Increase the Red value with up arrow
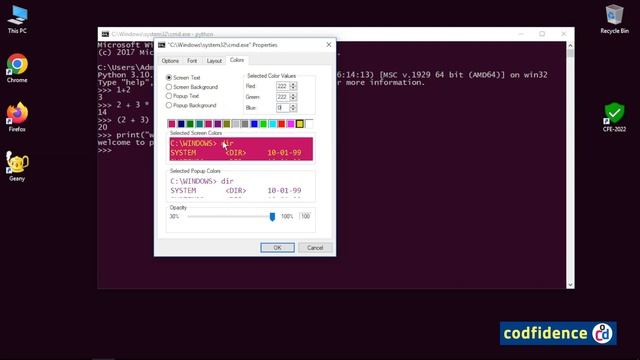640x360 pixels. point(293,84)
